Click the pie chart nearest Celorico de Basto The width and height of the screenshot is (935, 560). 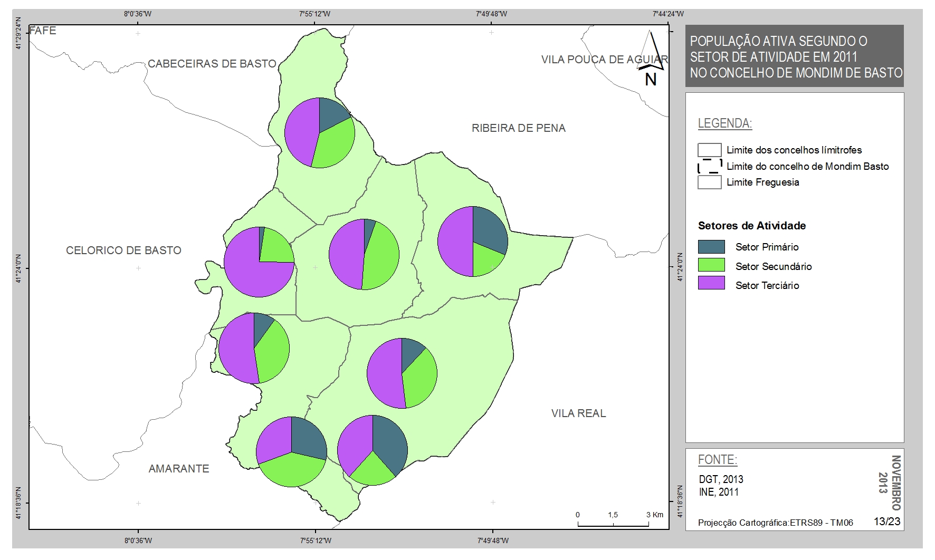coord(259,262)
